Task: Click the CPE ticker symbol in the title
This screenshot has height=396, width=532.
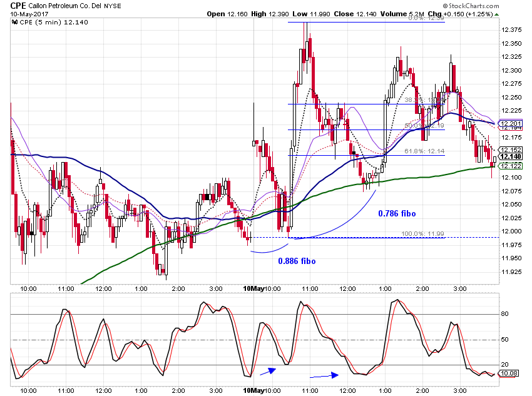Action: (x=18, y=6)
